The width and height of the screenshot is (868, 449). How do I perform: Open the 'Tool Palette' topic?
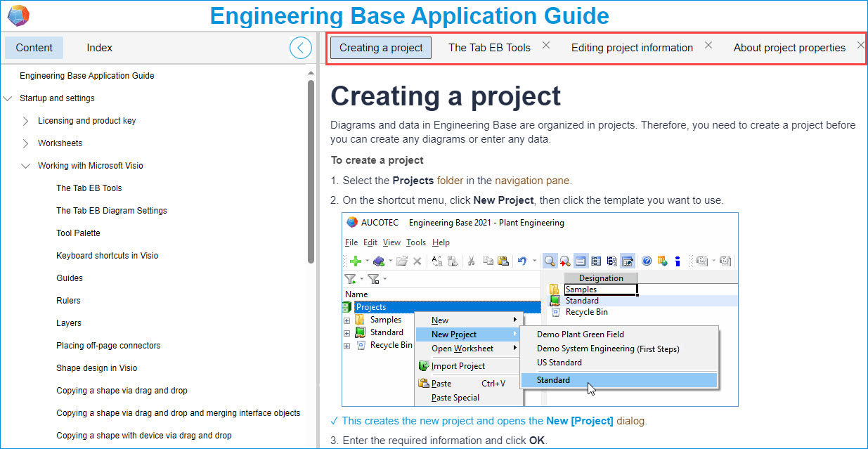(78, 233)
